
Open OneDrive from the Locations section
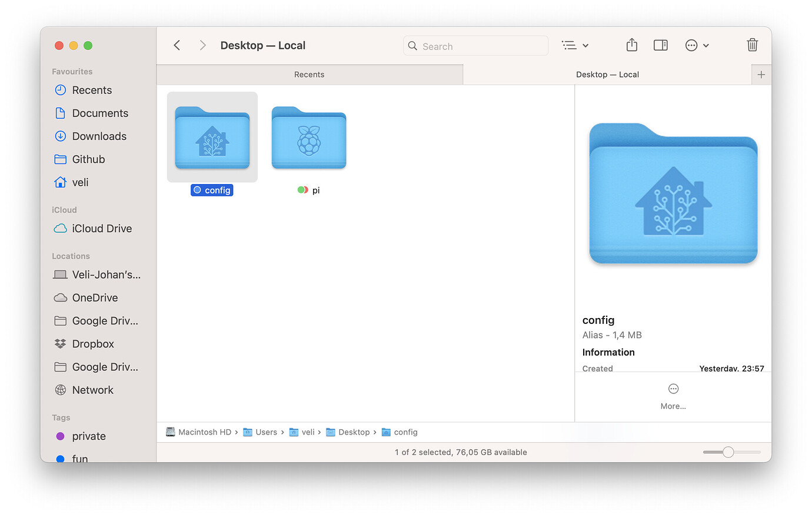95,297
